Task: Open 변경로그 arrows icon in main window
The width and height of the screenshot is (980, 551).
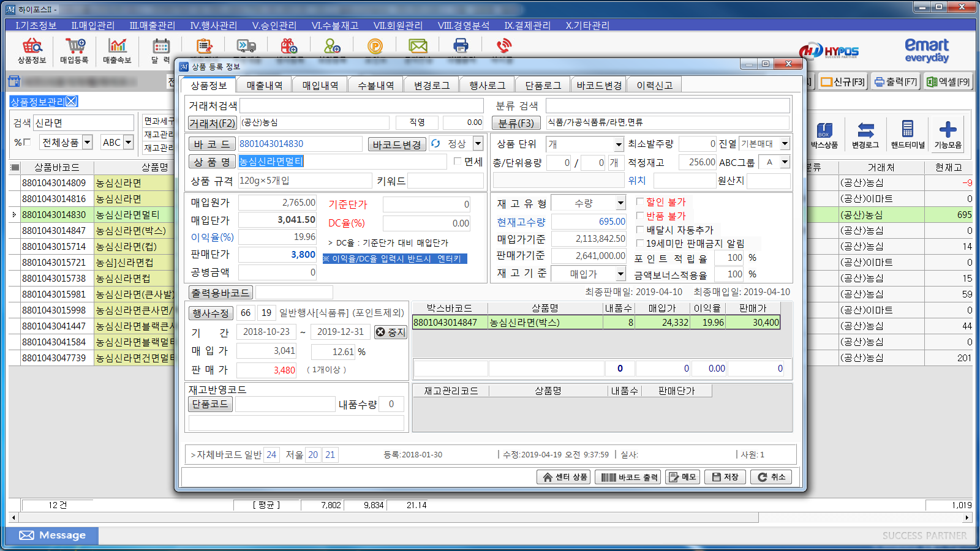Action: coord(865,135)
